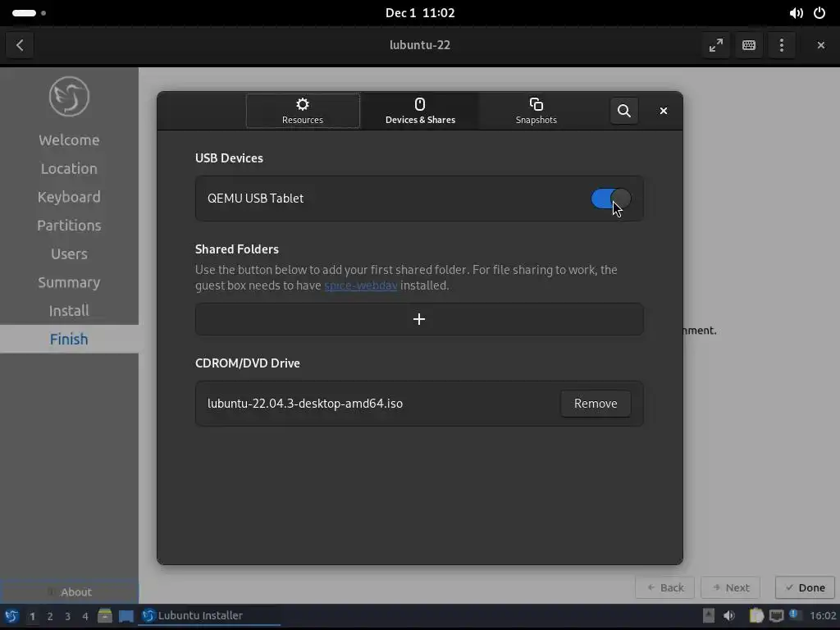Select Location step in installer sidebar
This screenshot has height=630, width=840.
(69, 169)
